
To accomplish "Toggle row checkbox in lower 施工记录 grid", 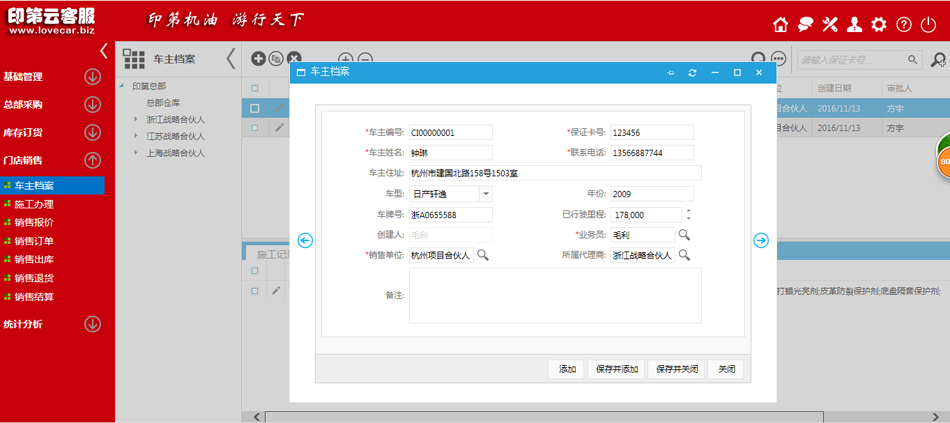I will (255, 291).
